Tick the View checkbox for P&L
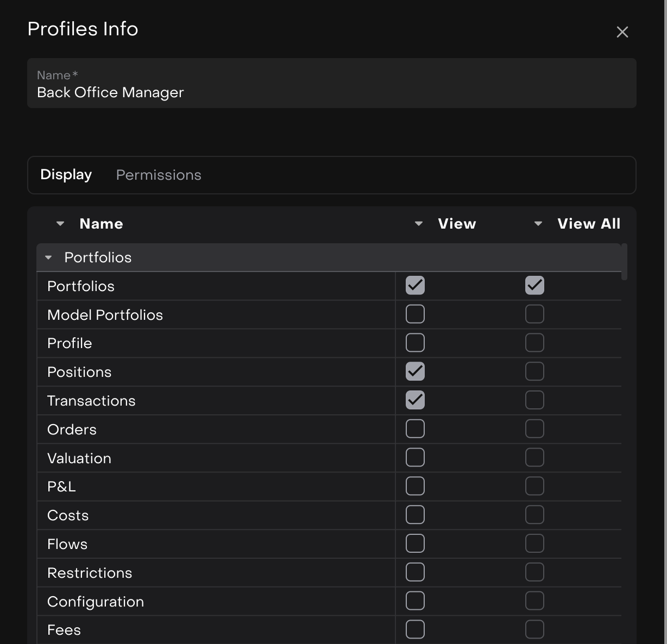667x644 pixels. pyautogui.click(x=415, y=487)
